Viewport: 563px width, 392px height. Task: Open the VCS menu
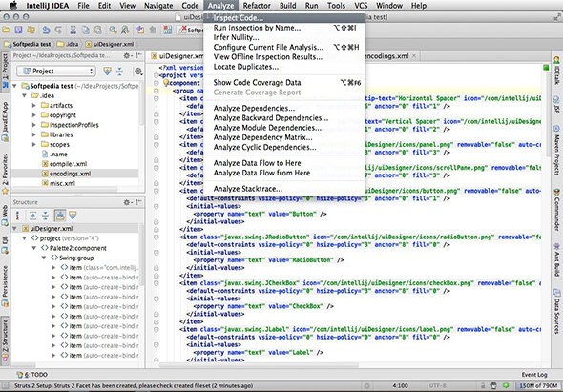[x=361, y=6]
